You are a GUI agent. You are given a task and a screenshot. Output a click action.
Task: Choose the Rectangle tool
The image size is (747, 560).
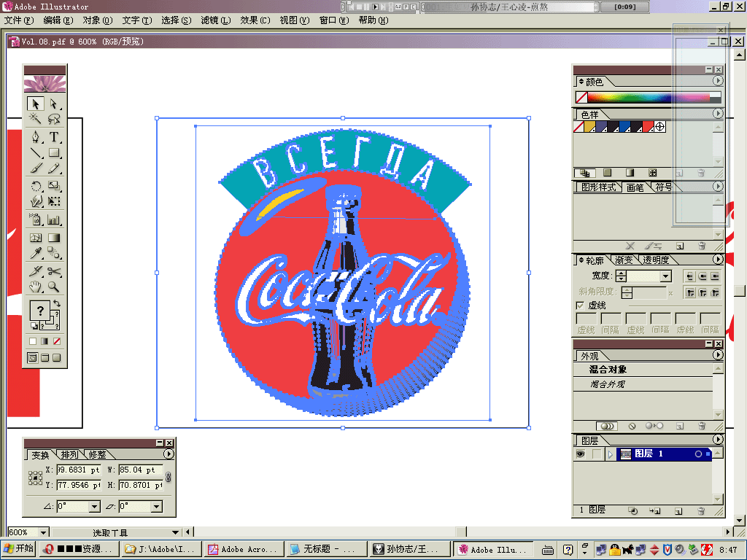pos(54,152)
